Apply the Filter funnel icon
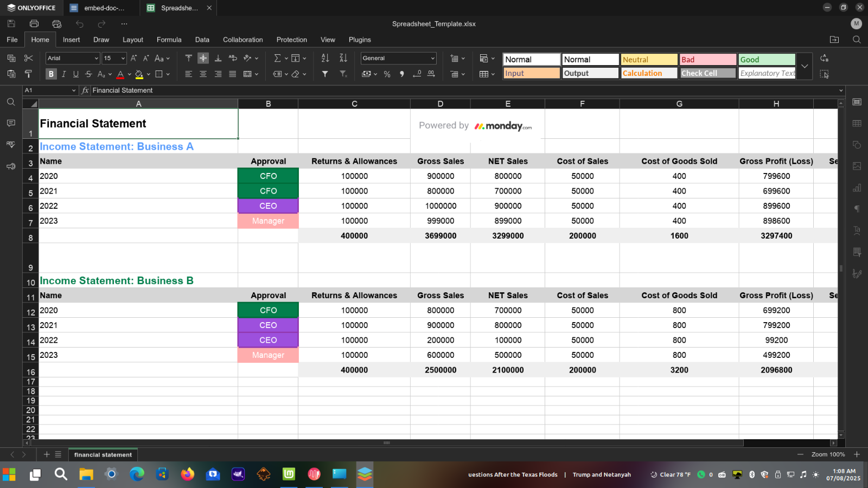This screenshot has height=488, width=868. coord(325,74)
